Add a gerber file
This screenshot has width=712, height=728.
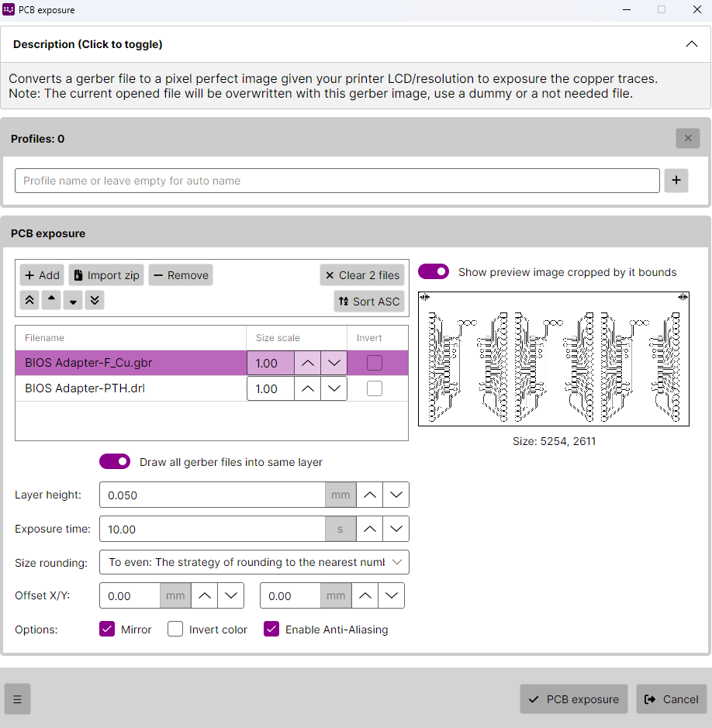(x=42, y=275)
